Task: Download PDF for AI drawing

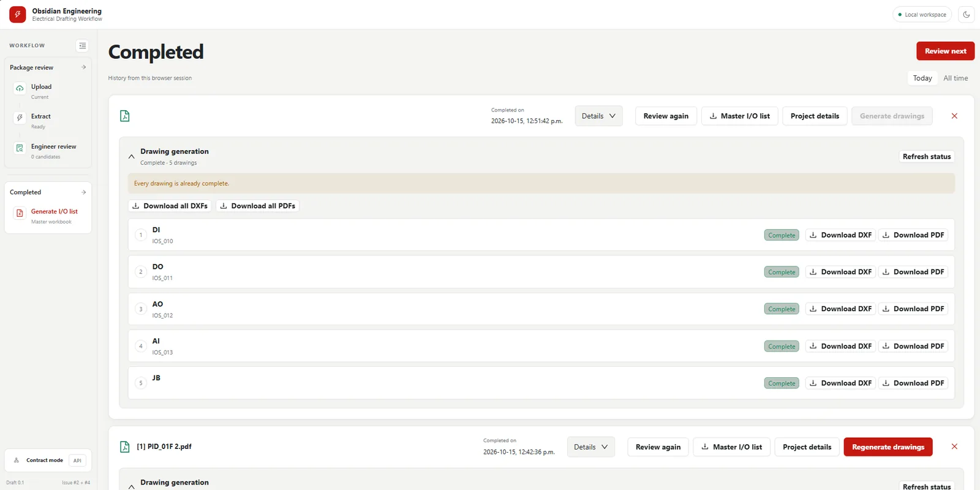Action: point(913,346)
